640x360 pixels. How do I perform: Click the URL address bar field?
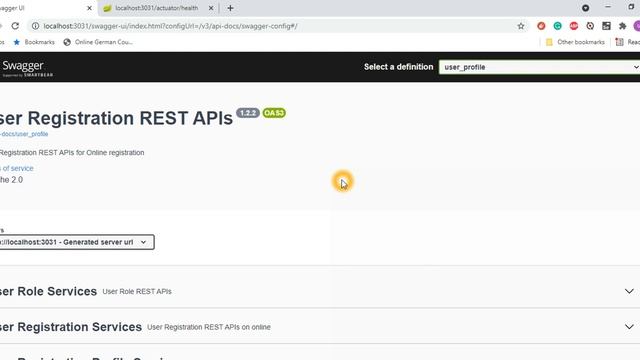278,26
